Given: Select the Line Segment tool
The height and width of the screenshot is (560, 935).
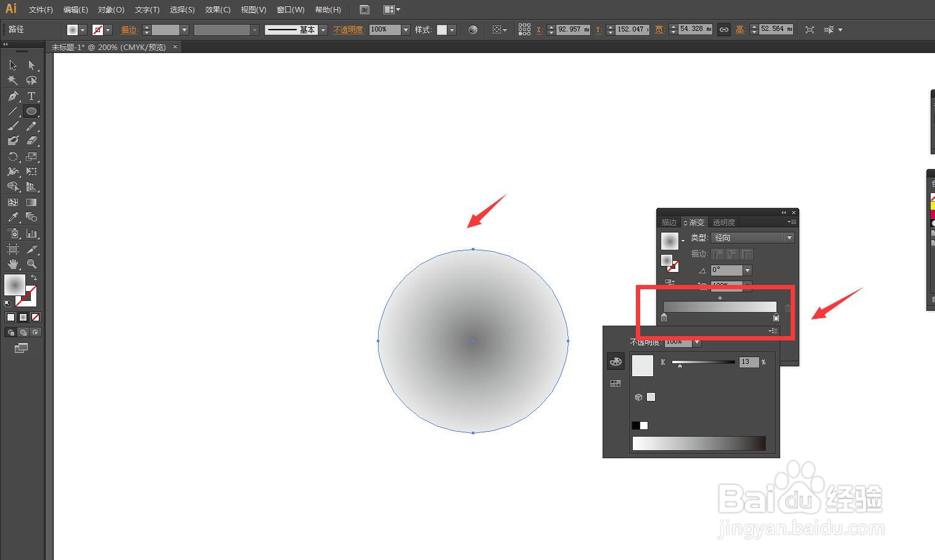Looking at the screenshot, I should click(13, 111).
